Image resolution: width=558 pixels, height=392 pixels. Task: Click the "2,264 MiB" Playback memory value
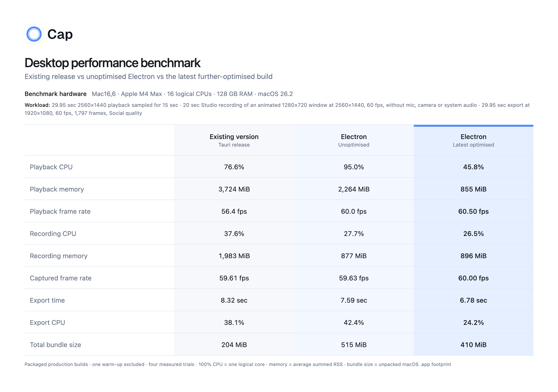pos(354,189)
